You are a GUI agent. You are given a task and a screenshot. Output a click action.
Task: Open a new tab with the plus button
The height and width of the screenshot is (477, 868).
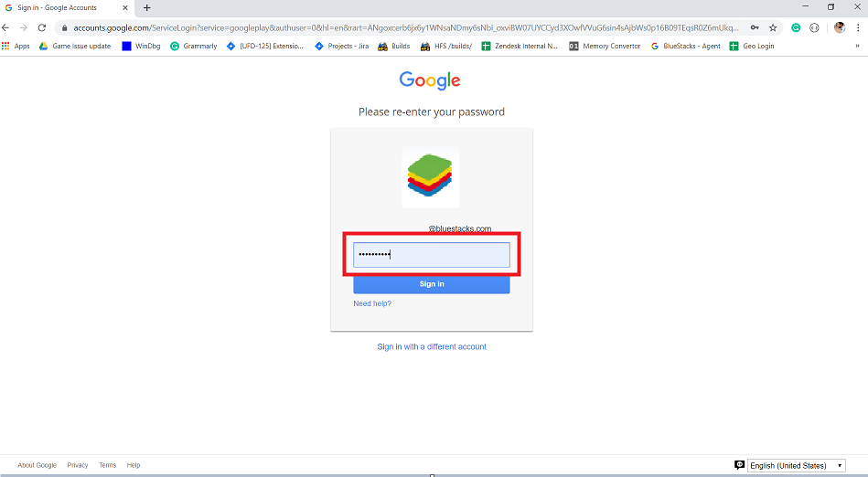tap(146, 7)
